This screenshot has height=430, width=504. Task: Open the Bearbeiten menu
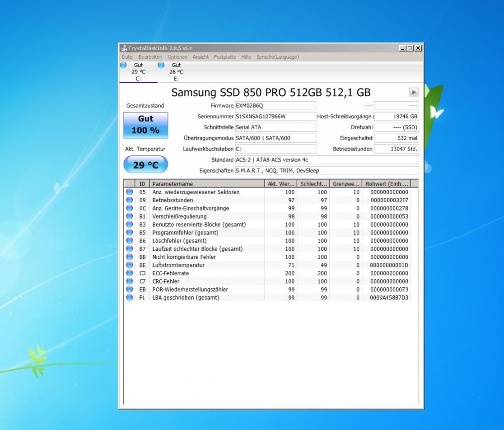pos(150,57)
